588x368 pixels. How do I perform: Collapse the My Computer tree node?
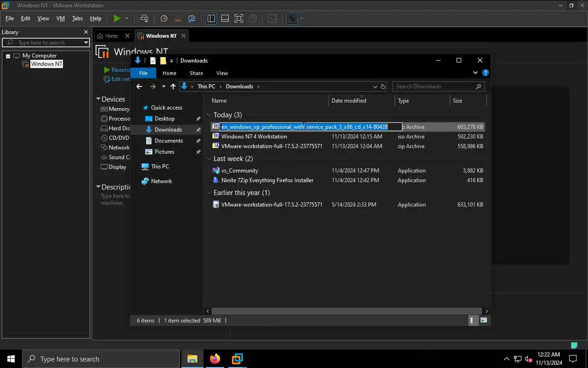click(x=8, y=56)
